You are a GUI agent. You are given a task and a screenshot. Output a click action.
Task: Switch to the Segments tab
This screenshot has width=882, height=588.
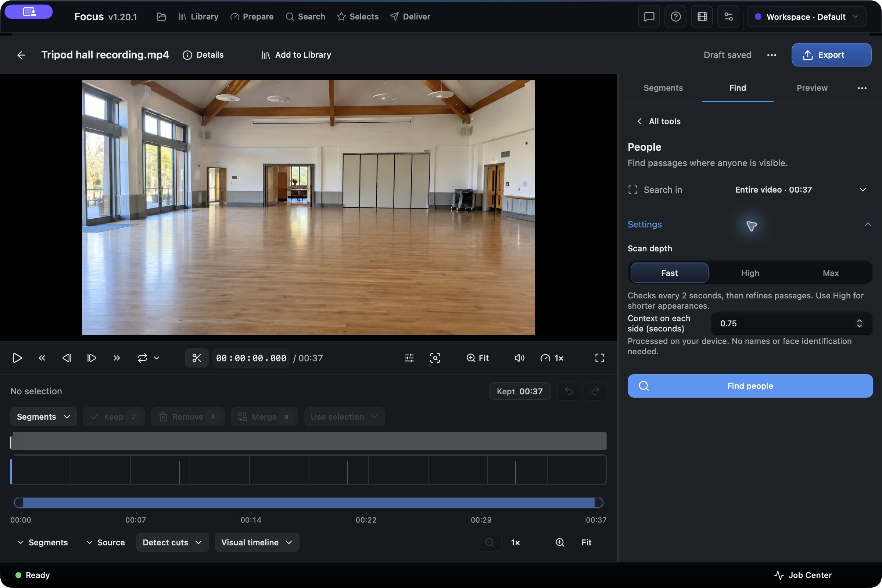[663, 88]
